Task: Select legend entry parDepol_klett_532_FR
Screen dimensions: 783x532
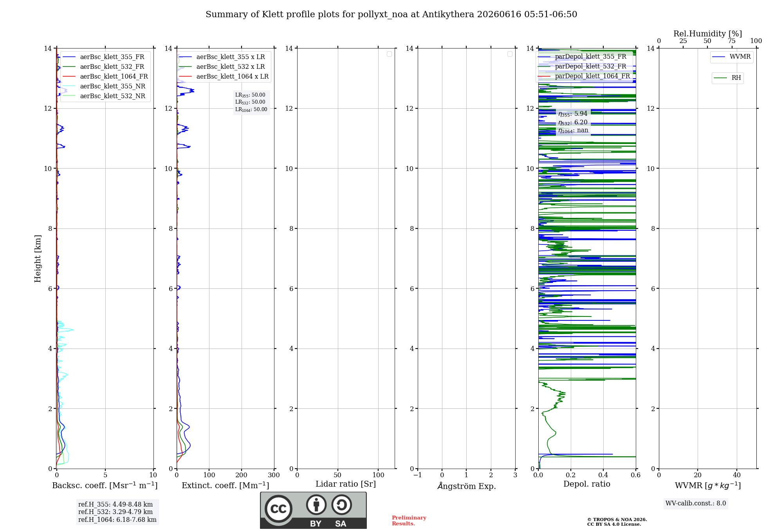Action: 582,66
